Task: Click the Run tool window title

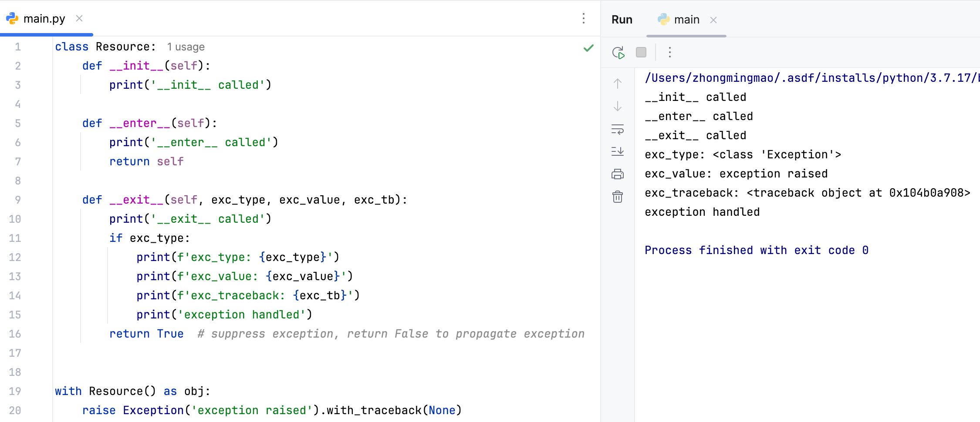Action: [622, 20]
